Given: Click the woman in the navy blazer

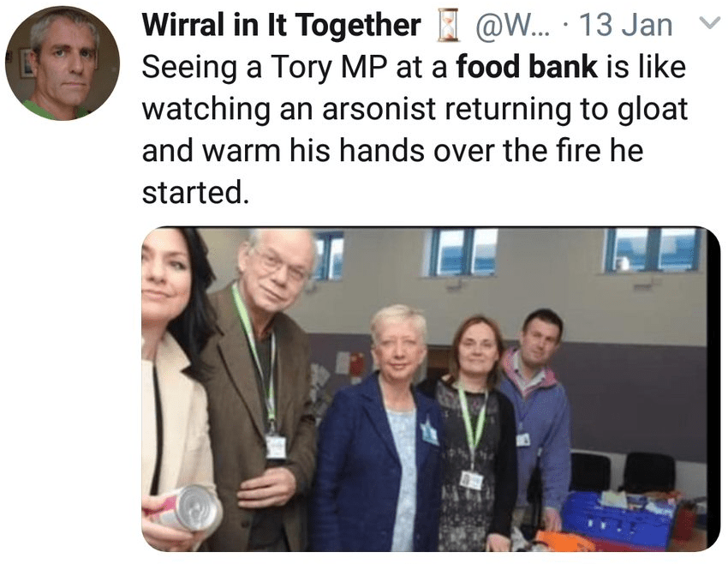Looking at the screenshot, I should pyautogui.click(x=381, y=427).
